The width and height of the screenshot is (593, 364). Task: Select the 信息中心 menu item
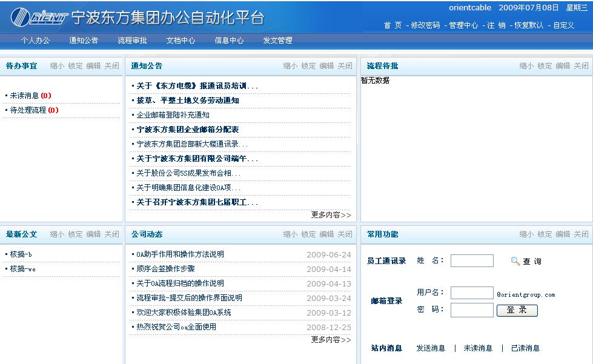[x=229, y=41]
